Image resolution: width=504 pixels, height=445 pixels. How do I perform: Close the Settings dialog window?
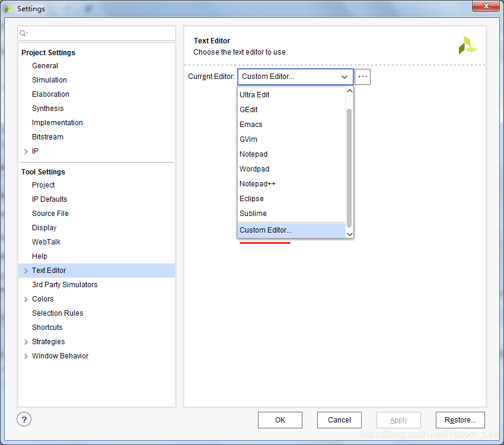[486, 6]
